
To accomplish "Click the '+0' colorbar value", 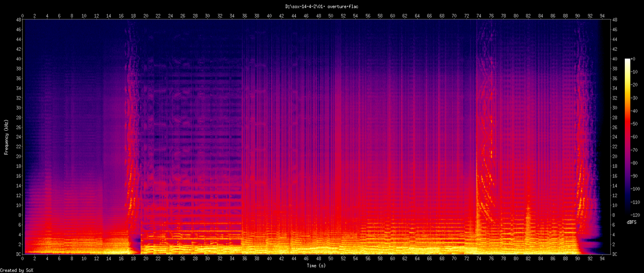I will [634, 59].
